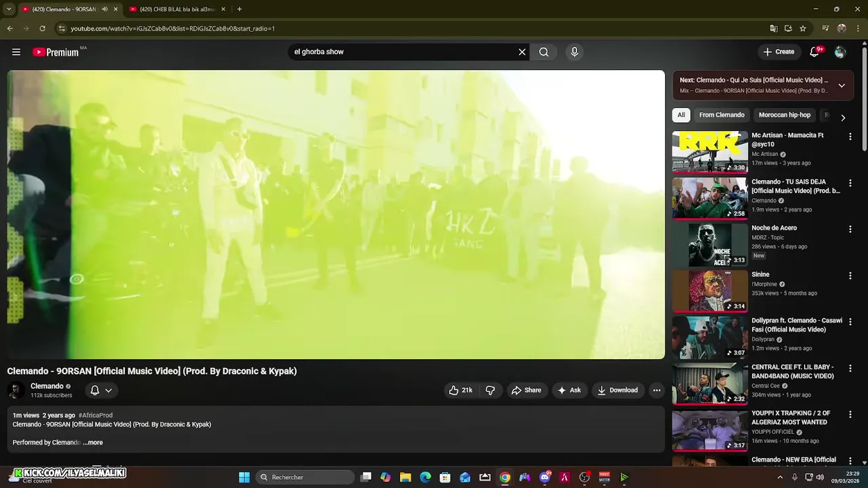This screenshot has height=488, width=868.
Task: Open options for Noche de Acero video
Action: [x=850, y=229]
